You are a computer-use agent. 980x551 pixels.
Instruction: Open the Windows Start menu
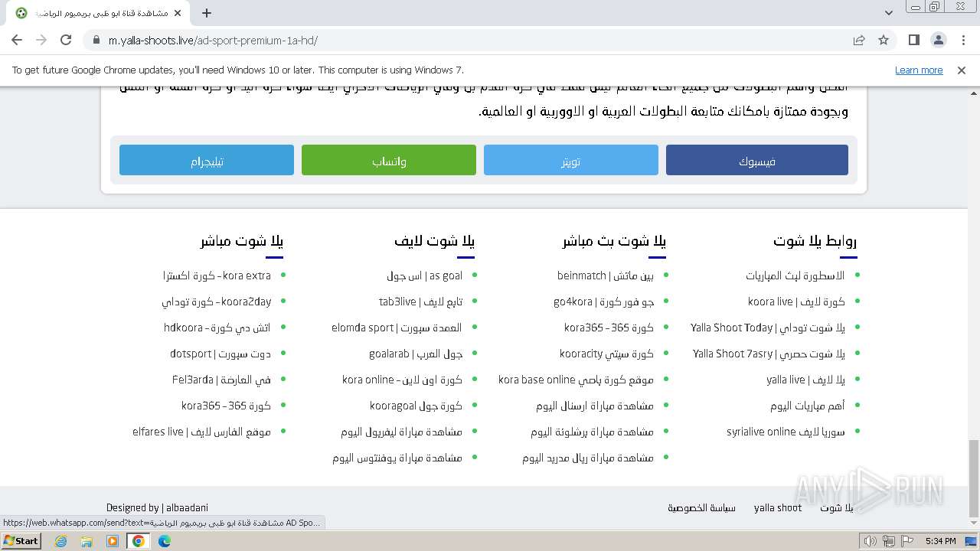21,540
